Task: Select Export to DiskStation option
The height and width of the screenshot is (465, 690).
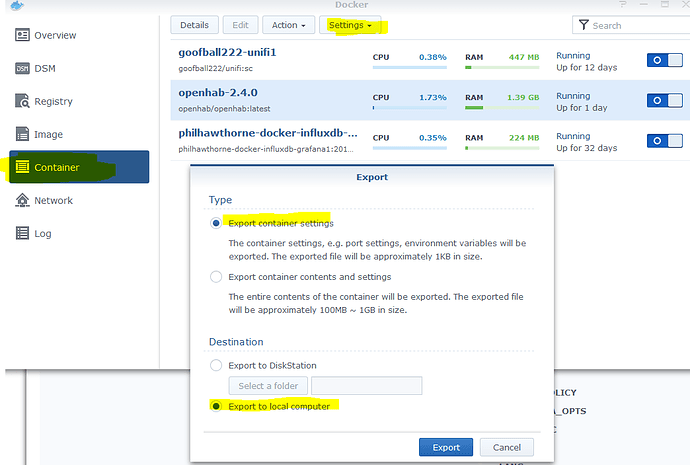Action: tap(216, 365)
